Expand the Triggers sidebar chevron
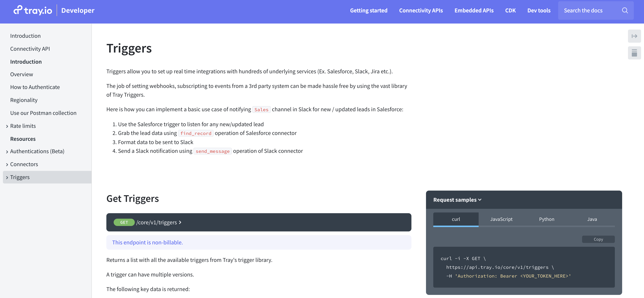Image resolution: width=644 pixels, height=298 pixels. 7,178
